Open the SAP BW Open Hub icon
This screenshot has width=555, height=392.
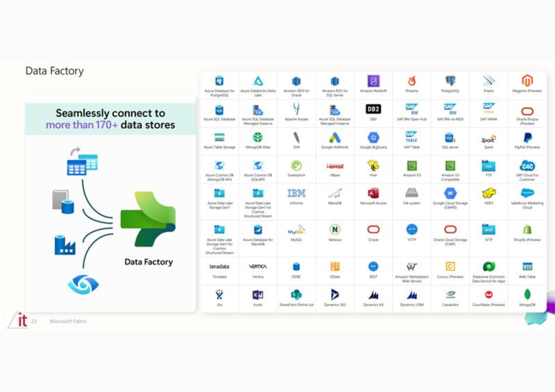[412, 109]
